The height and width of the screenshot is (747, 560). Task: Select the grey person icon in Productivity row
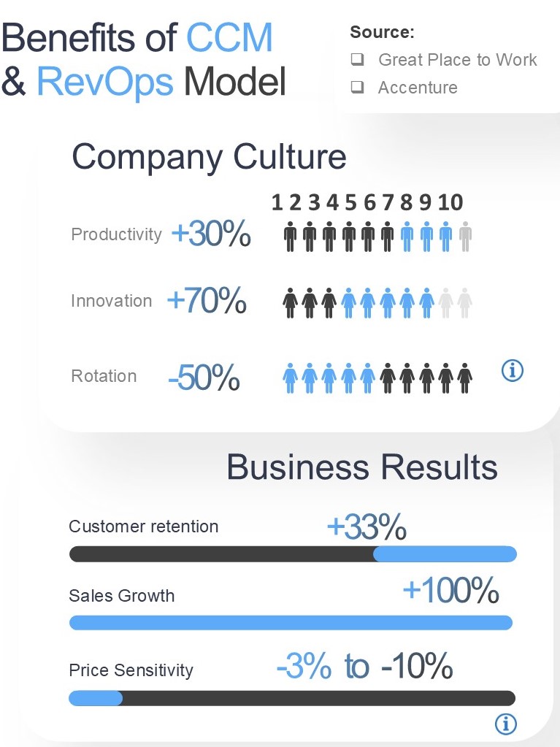(x=465, y=237)
